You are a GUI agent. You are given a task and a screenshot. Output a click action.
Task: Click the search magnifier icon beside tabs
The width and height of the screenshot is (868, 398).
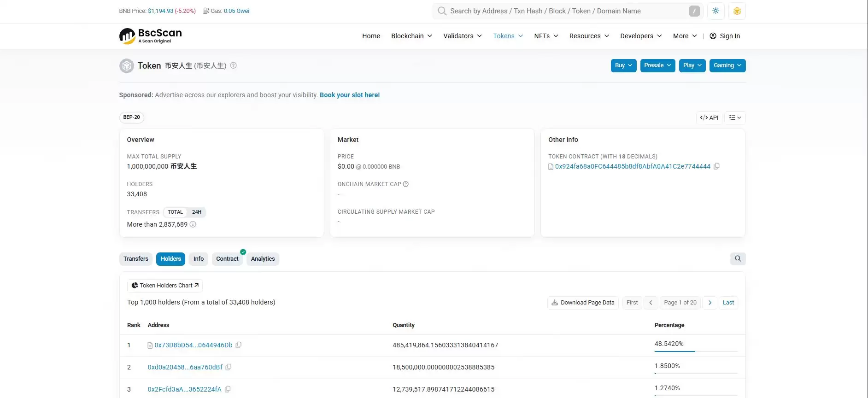coord(738,259)
